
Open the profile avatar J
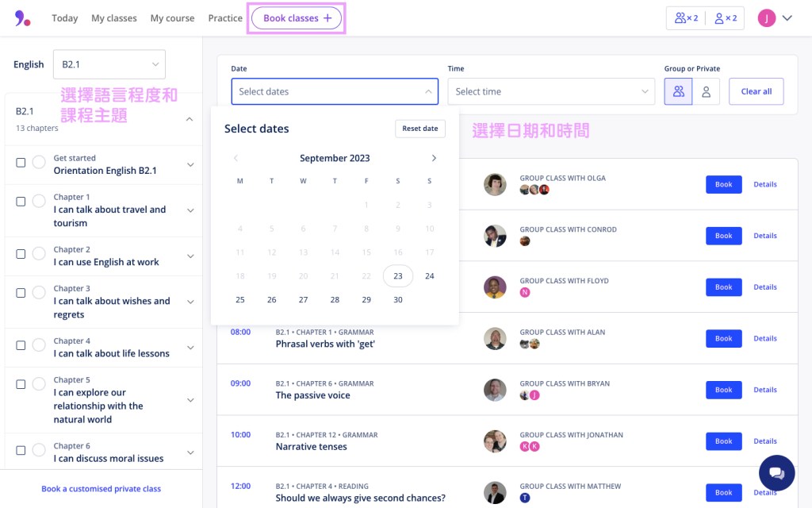[x=766, y=18]
